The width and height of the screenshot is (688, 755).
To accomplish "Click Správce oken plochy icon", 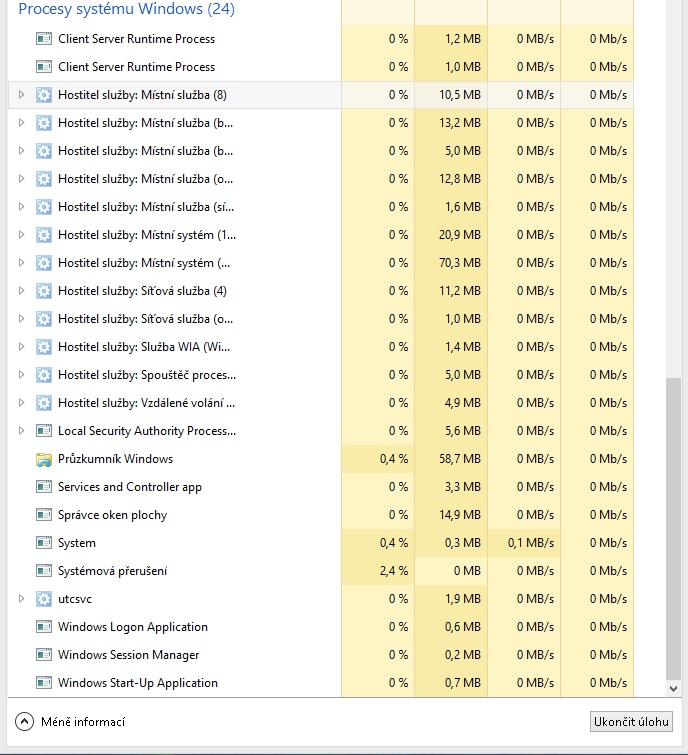I will (x=44, y=515).
